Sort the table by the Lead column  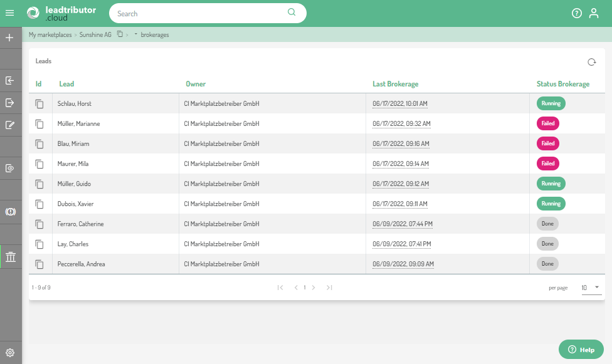[x=66, y=83]
